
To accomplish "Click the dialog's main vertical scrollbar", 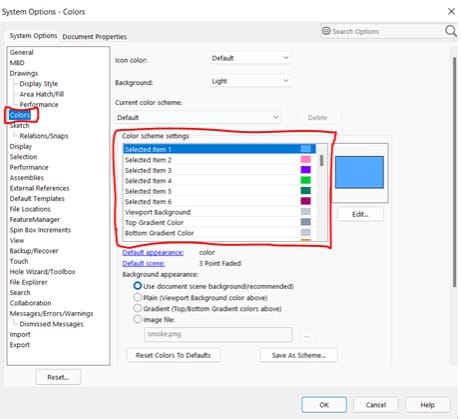I will click(x=454, y=172).
